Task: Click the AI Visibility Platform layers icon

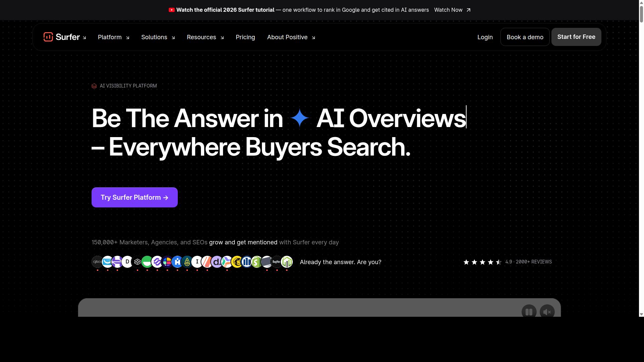Action: [94, 86]
